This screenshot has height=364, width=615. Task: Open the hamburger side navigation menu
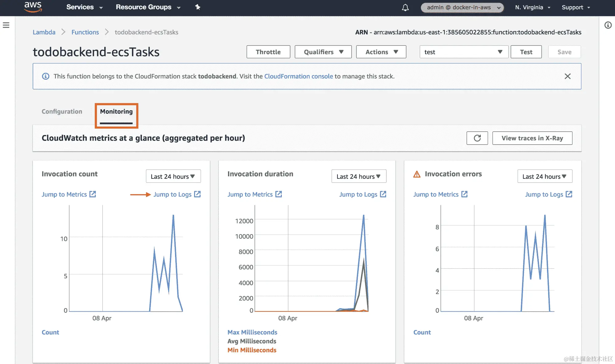click(6, 25)
